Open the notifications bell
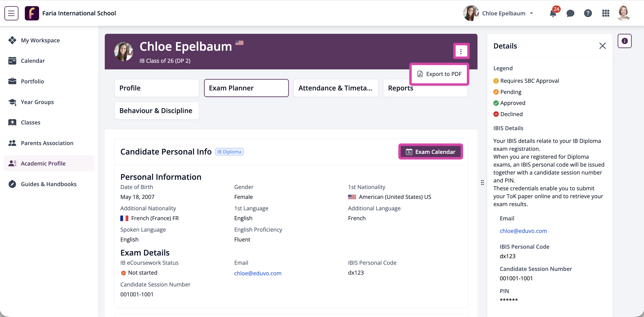Viewport: 644px width, 317px height. point(553,13)
